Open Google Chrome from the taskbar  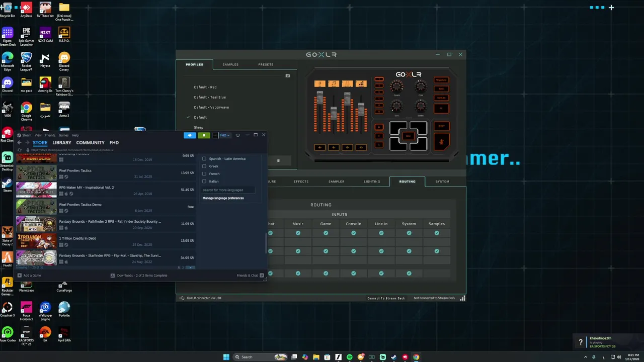coord(416,357)
